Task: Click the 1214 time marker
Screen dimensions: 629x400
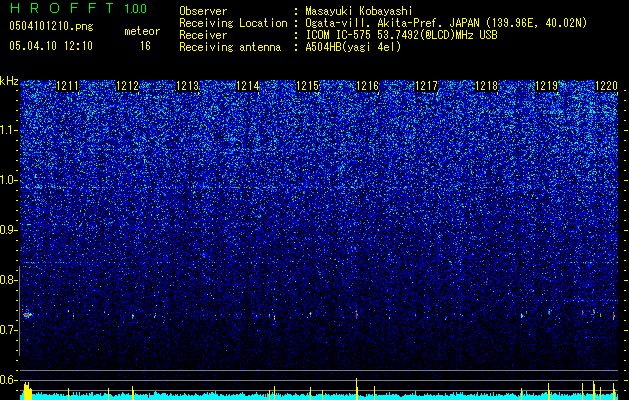Action: click(x=248, y=86)
